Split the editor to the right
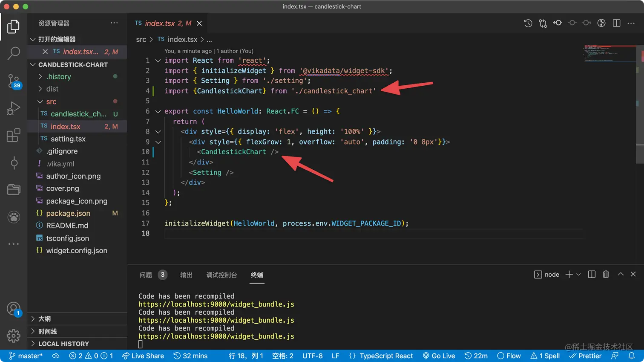The width and height of the screenshot is (644, 362). tap(616, 23)
